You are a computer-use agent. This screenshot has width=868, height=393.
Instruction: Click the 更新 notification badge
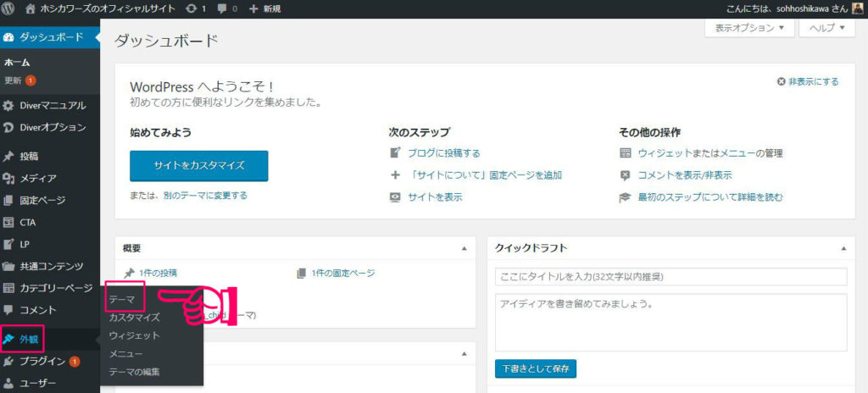coord(30,80)
